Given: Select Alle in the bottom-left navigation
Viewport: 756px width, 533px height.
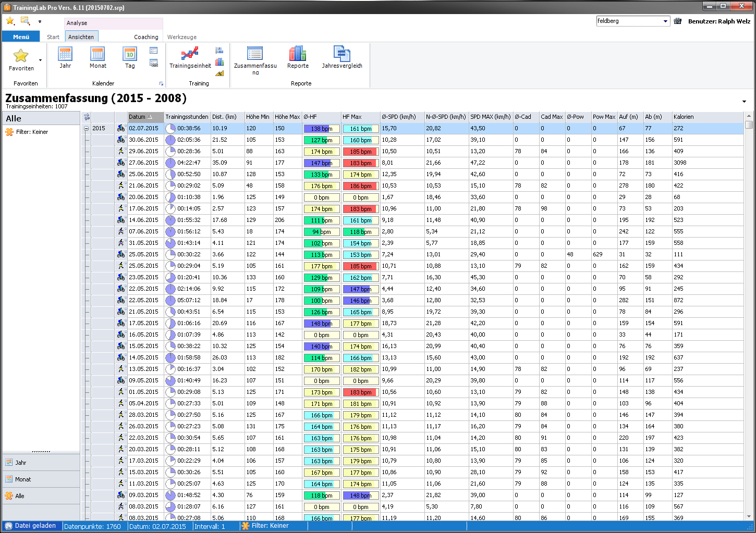Looking at the screenshot, I should pos(41,496).
